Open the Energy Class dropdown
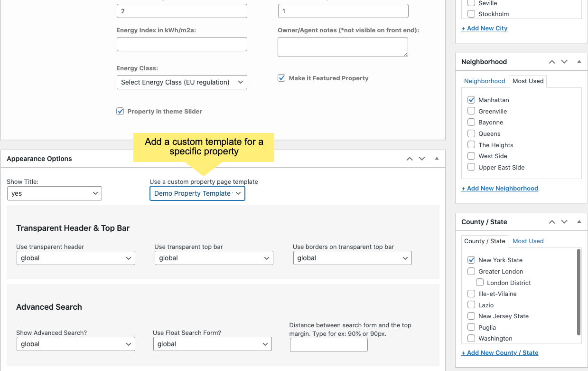The width and height of the screenshot is (588, 371). click(182, 82)
